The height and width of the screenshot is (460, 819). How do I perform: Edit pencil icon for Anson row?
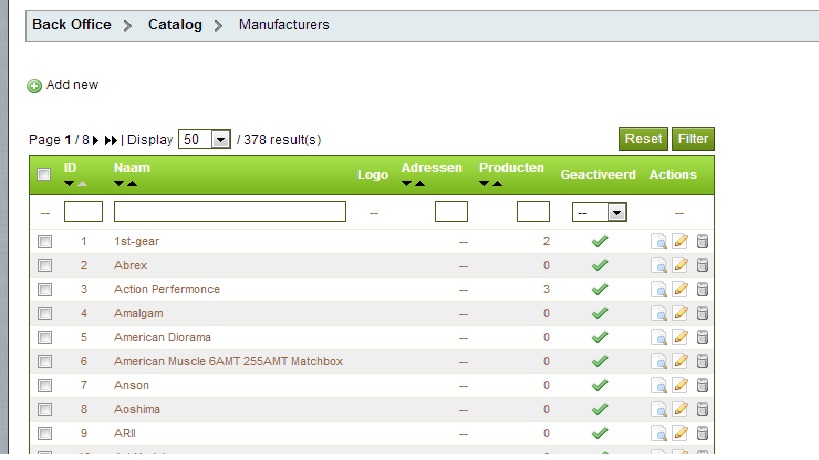680,385
